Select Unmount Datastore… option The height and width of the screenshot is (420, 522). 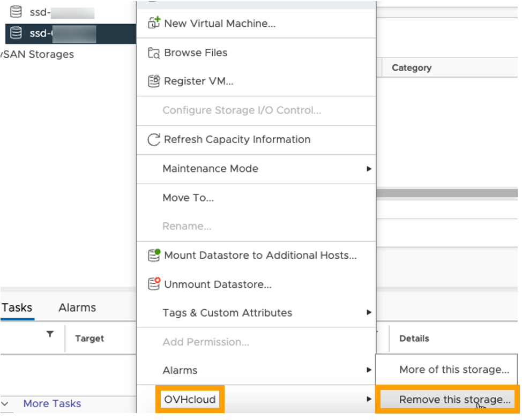256,284
